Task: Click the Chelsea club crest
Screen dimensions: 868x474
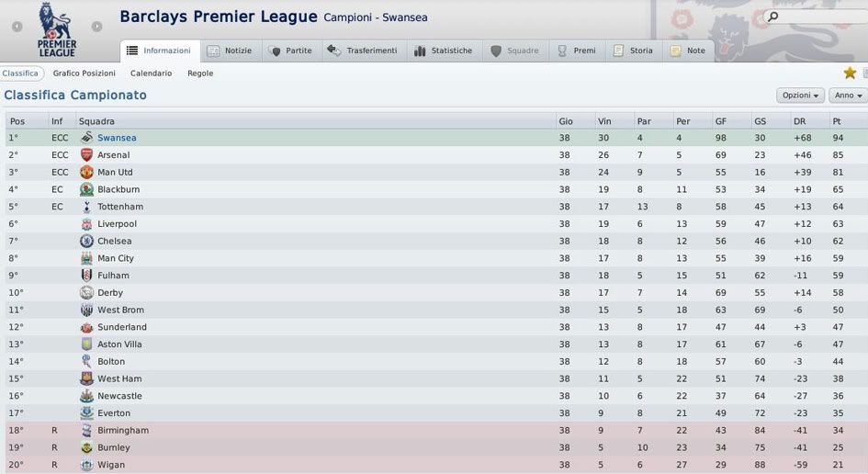Action: (86, 241)
